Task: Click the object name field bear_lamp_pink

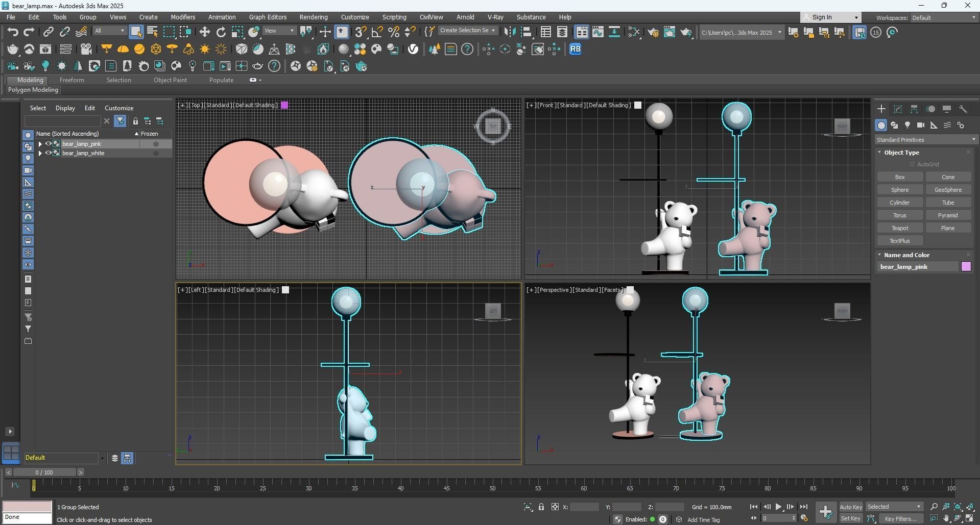Action: pos(918,267)
